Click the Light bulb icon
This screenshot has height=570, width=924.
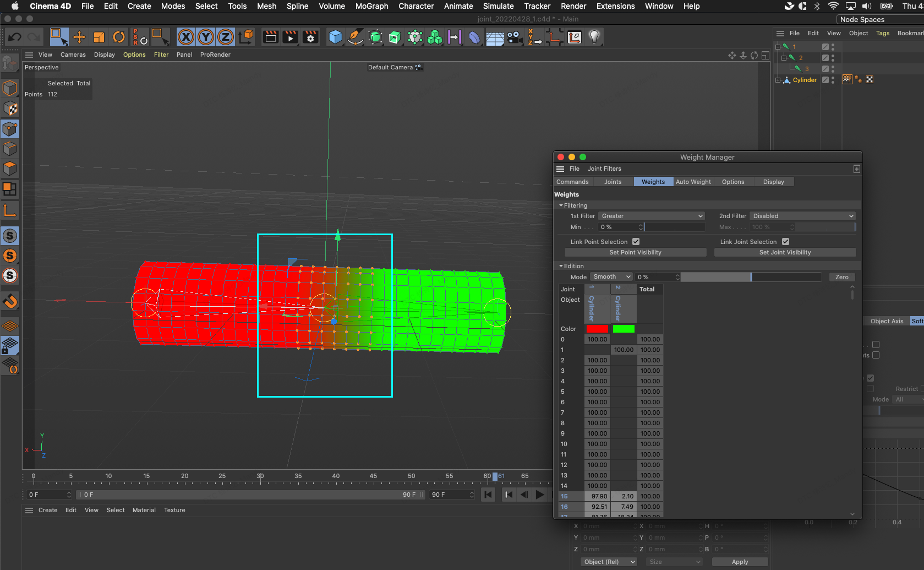pyautogui.click(x=594, y=37)
